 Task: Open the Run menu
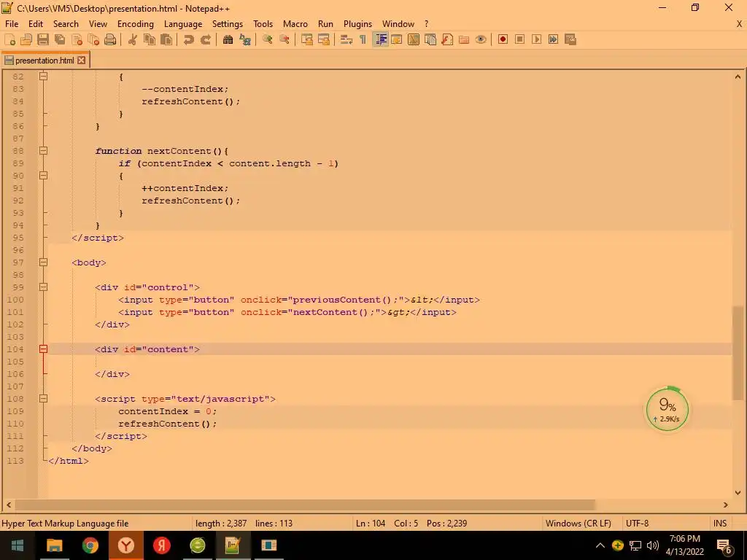coord(325,24)
